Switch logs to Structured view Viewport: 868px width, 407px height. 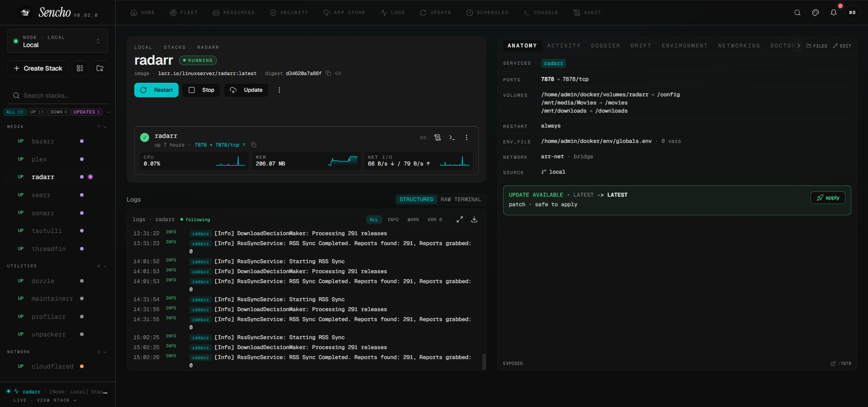(416, 199)
